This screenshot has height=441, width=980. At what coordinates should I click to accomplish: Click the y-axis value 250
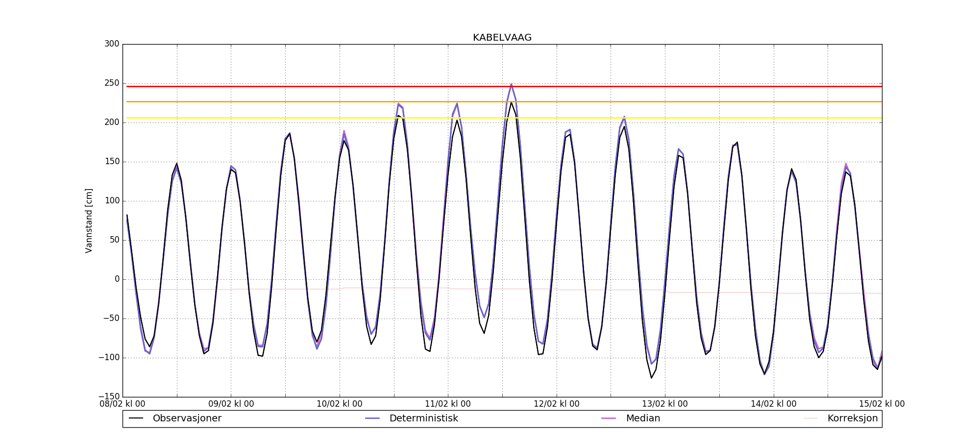(x=112, y=83)
